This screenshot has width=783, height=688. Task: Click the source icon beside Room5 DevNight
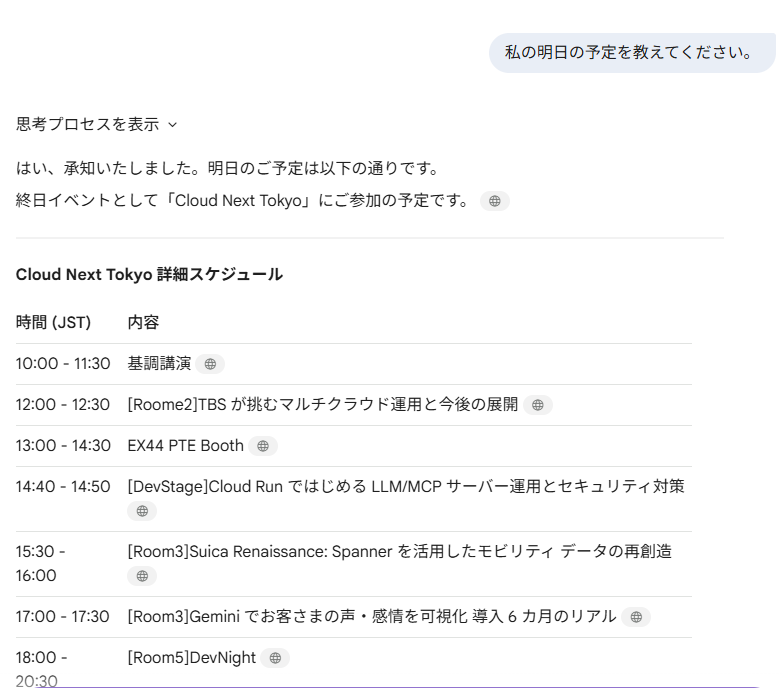point(275,658)
